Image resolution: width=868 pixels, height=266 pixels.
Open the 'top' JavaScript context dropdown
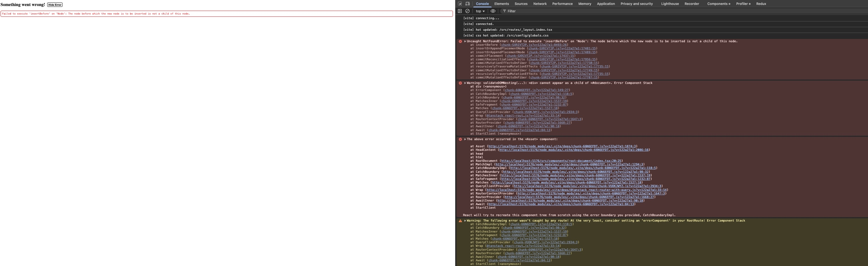point(480,11)
